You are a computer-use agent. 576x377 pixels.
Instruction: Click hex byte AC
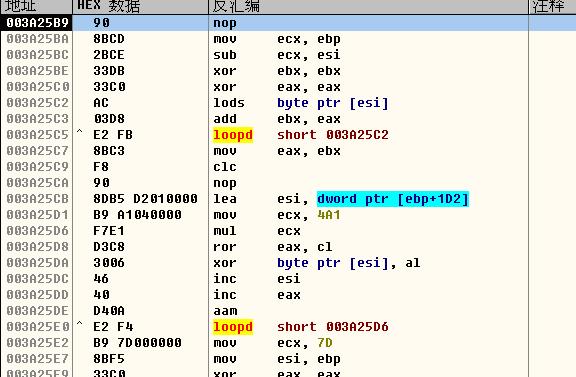pos(101,103)
